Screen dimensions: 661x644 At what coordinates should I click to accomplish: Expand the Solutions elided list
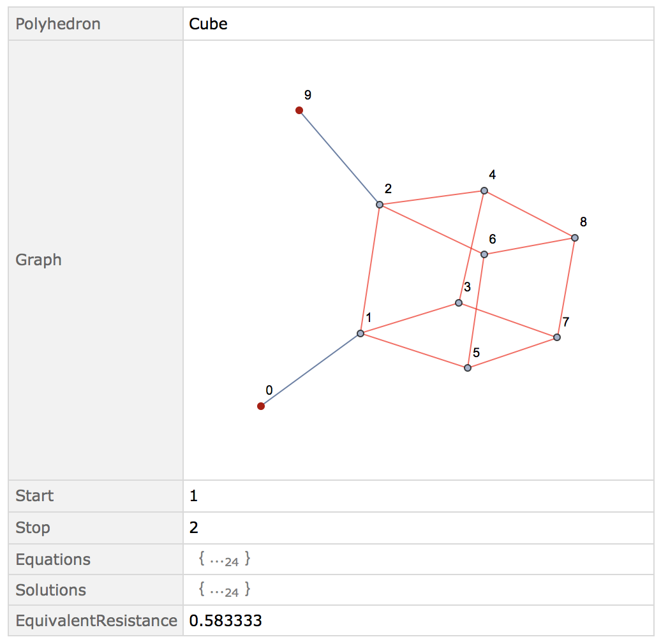[225, 590]
